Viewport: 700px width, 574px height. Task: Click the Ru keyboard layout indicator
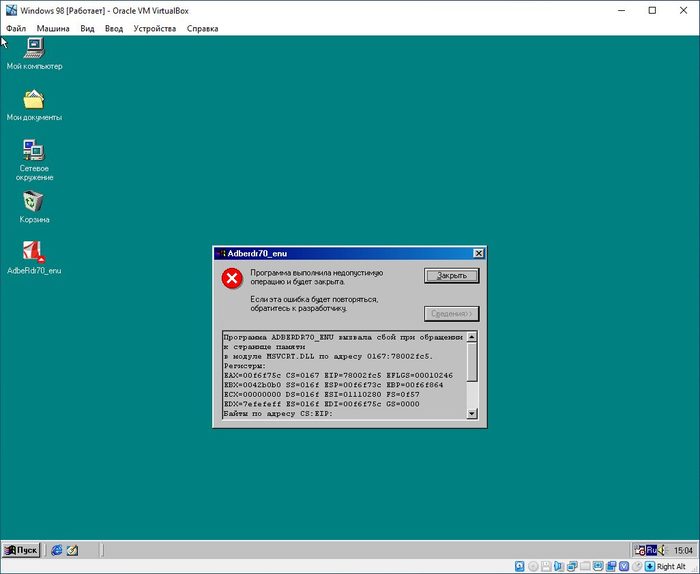pos(651,550)
